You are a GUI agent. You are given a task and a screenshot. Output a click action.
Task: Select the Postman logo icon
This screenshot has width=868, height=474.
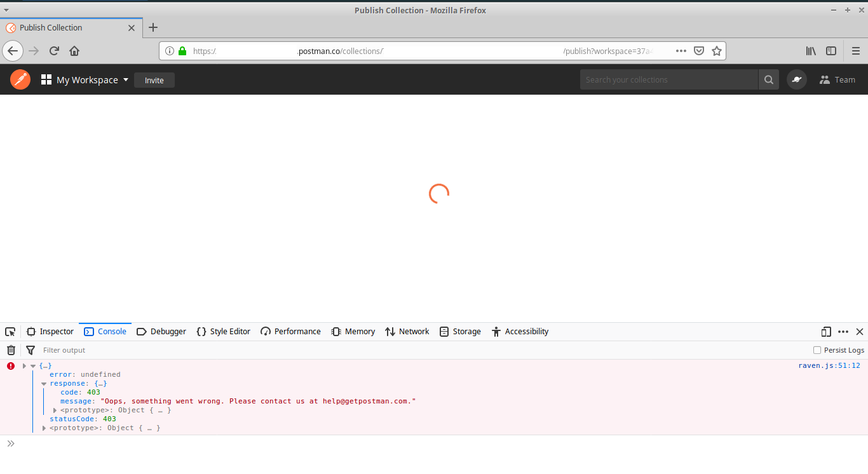click(20, 79)
